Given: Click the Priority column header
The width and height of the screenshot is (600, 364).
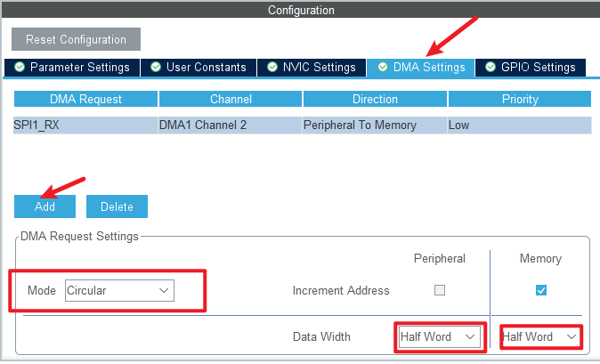Looking at the screenshot, I should coord(519,99).
